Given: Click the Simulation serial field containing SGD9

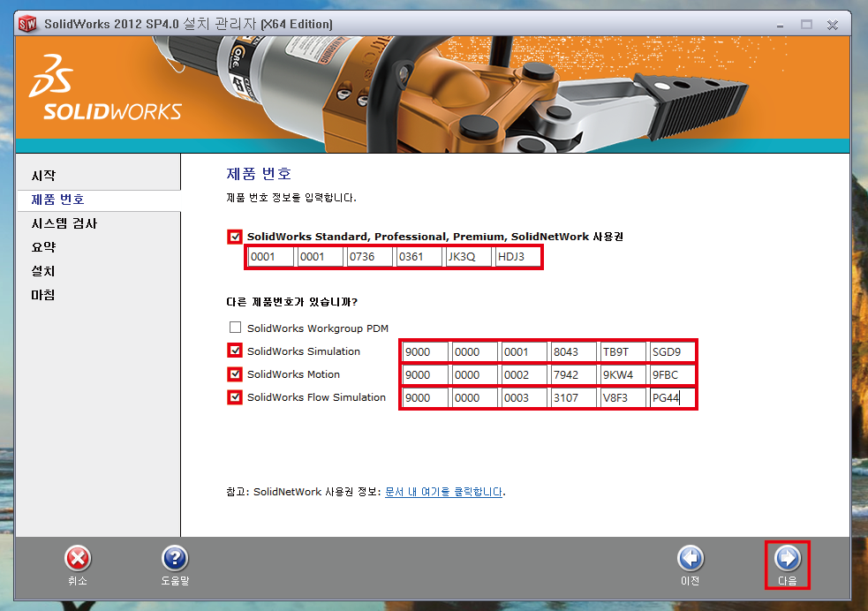Looking at the screenshot, I should (672, 352).
